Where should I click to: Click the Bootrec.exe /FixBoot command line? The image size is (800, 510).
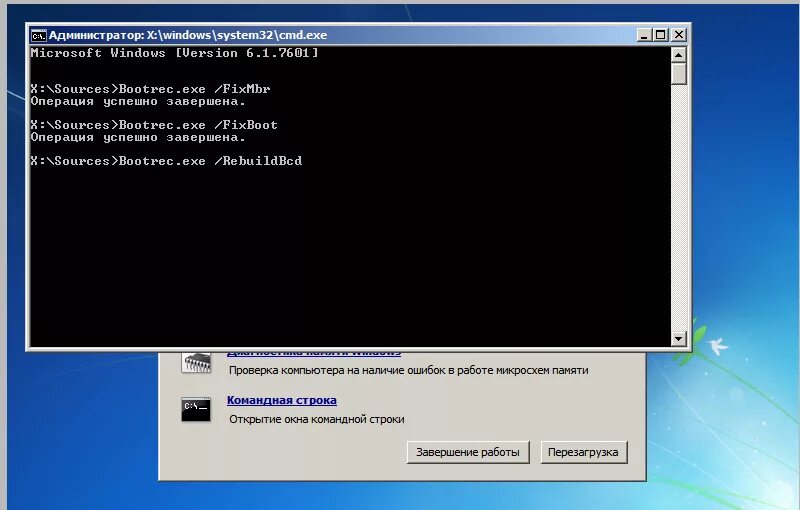coord(154,125)
